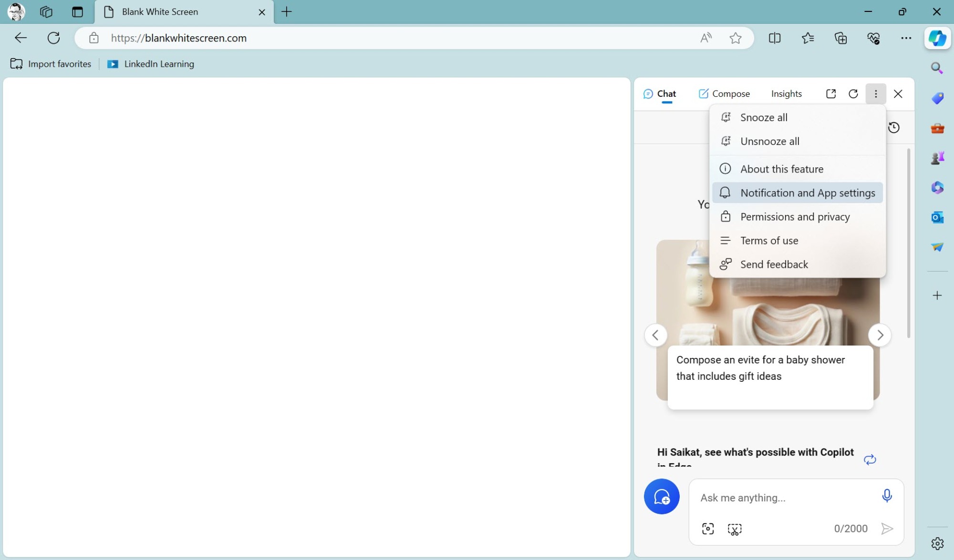Toggle split screen view

pyautogui.click(x=775, y=38)
